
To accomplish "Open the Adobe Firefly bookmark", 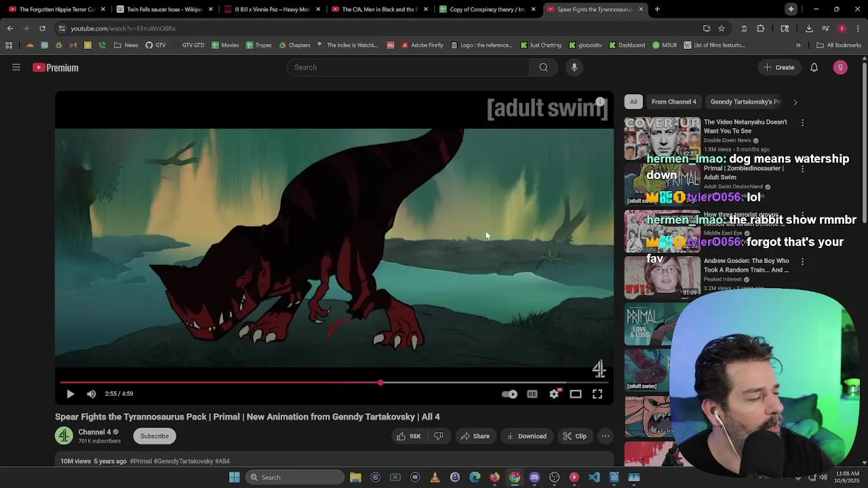I will click(422, 45).
